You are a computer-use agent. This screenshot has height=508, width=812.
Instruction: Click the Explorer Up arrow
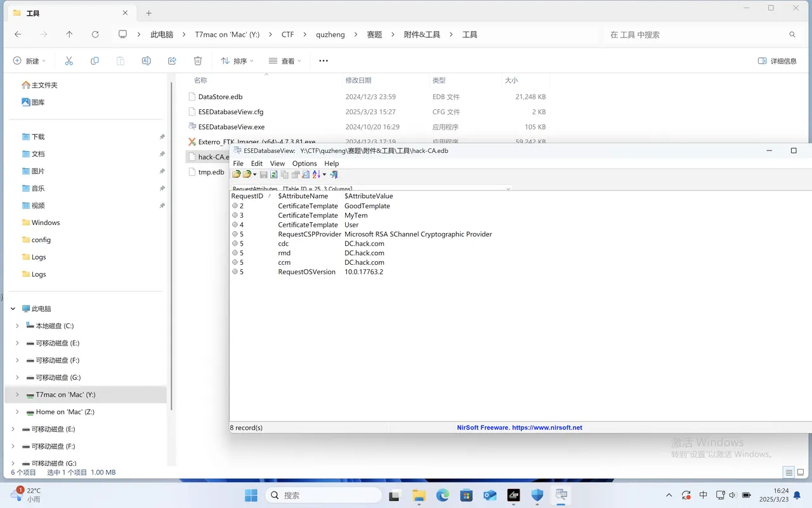(69, 34)
